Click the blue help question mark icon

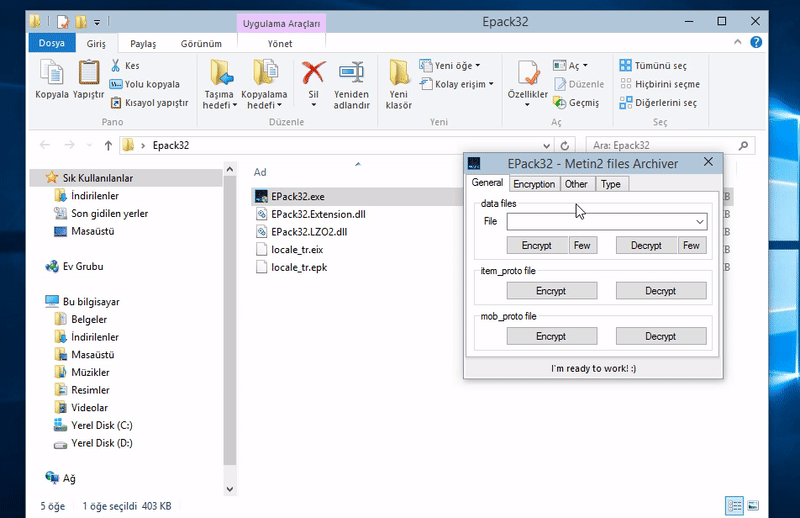(x=756, y=42)
